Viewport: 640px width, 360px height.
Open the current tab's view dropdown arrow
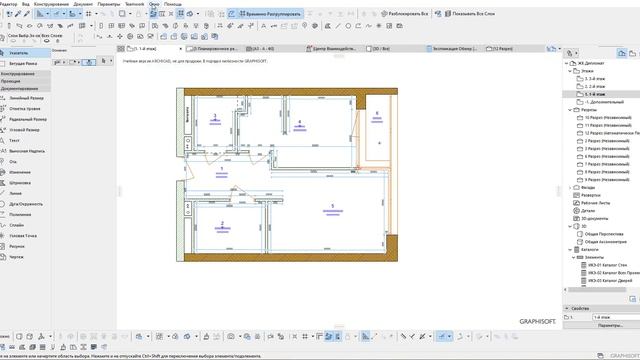coord(180,49)
